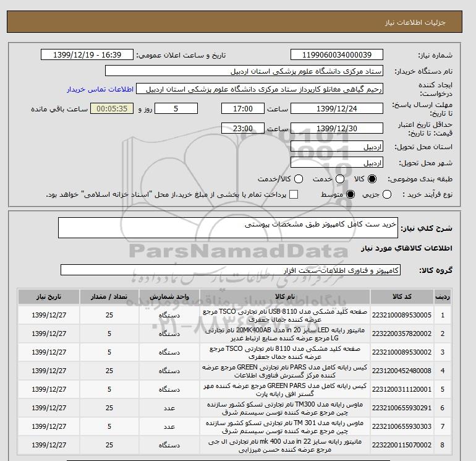Click the TM300 mouse item name
The width and height of the screenshot is (476, 461).
click(285, 408)
